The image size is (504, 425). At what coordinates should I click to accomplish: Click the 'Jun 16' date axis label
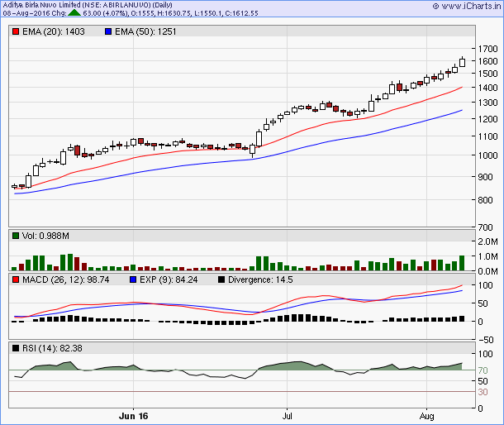pyautogui.click(x=133, y=416)
